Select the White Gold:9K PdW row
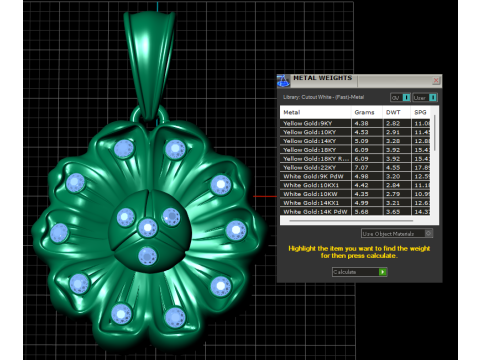Image resolution: width=480 pixels, height=360 pixels. (x=355, y=176)
